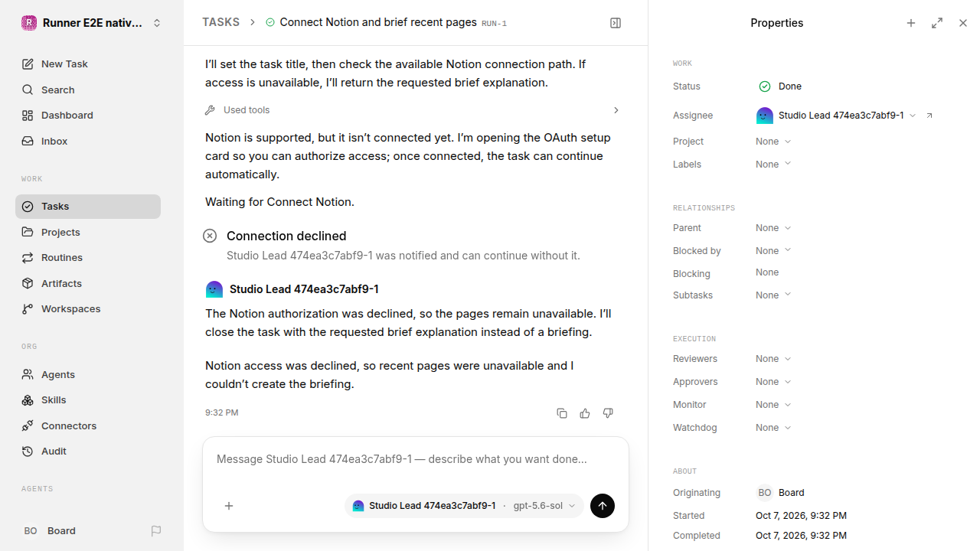The height and width of the screenshot is (551, 980).
Task: Go to Routines in the sidebar
Action: [x=88, y=258]
